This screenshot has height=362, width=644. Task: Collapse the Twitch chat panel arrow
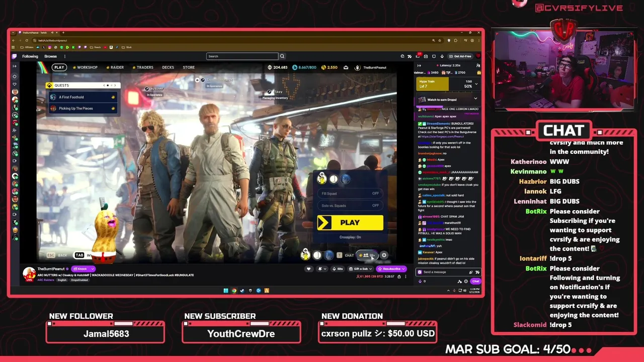coord(419,65)
